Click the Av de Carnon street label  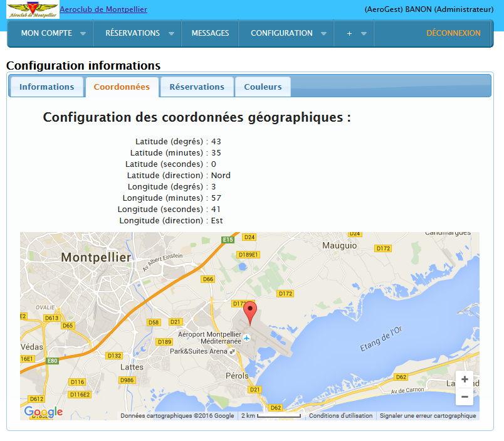[407, 390]
